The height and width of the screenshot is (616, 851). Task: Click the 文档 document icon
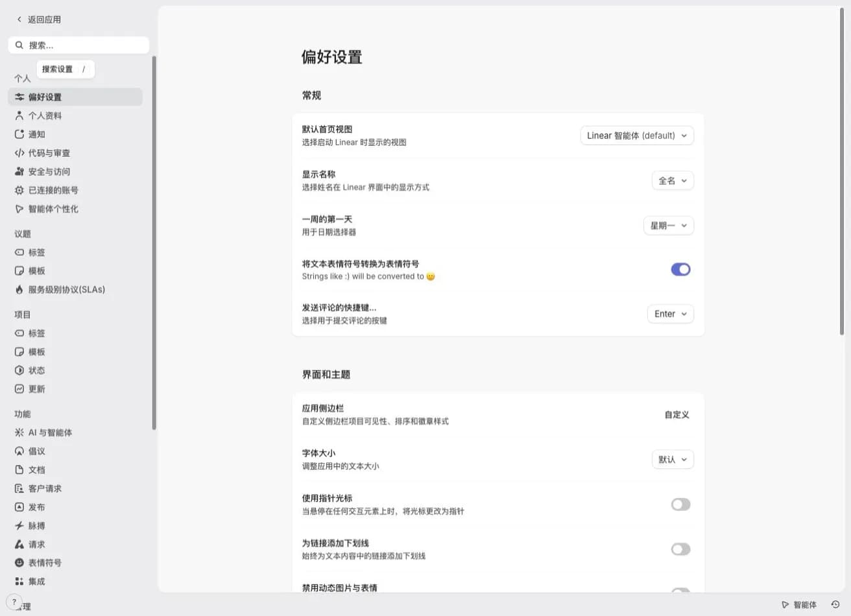pyautogui.click(x=19, y=470)
